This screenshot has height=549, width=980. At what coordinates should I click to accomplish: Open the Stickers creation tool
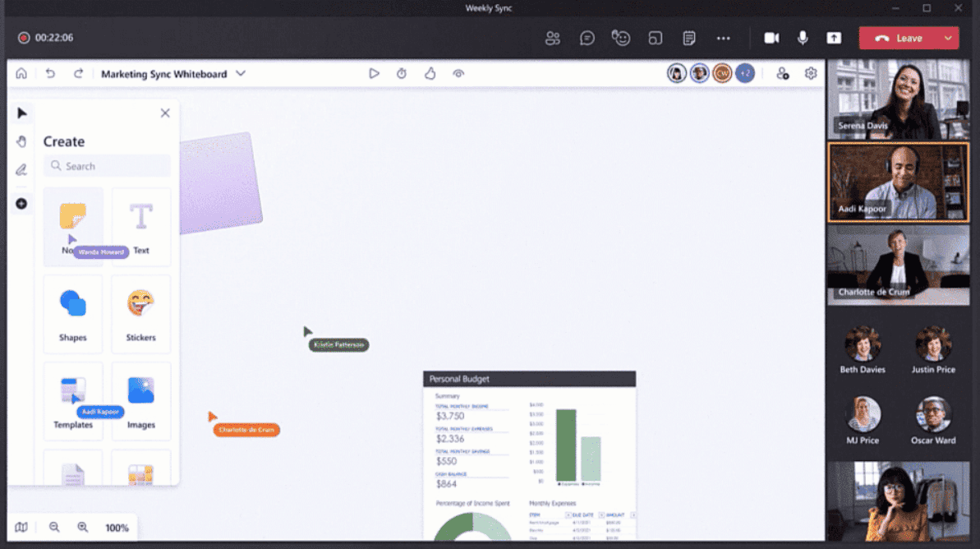tap(140, 314)
